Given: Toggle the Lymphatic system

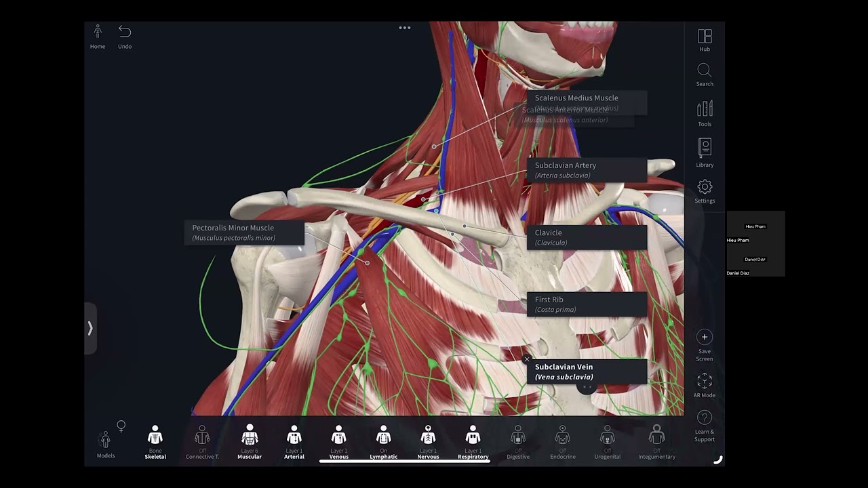Looking at the screenshot, I should pyautogui.click(x=384, y=443).
